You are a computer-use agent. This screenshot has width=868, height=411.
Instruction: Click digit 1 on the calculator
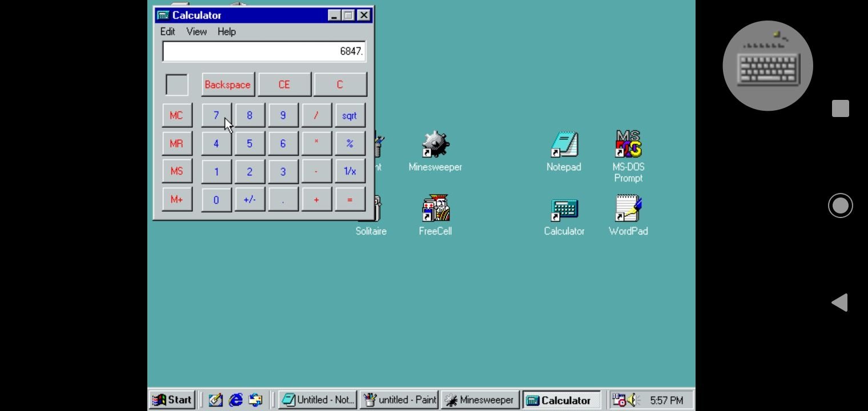(x=216, y=171)
